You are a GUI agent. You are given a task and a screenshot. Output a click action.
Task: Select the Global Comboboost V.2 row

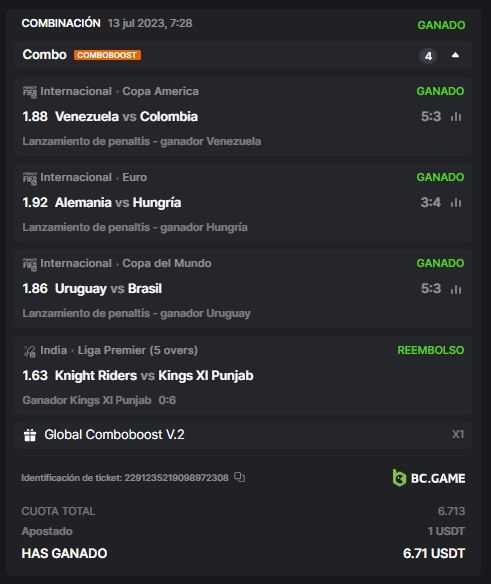[x=243, y=435]
